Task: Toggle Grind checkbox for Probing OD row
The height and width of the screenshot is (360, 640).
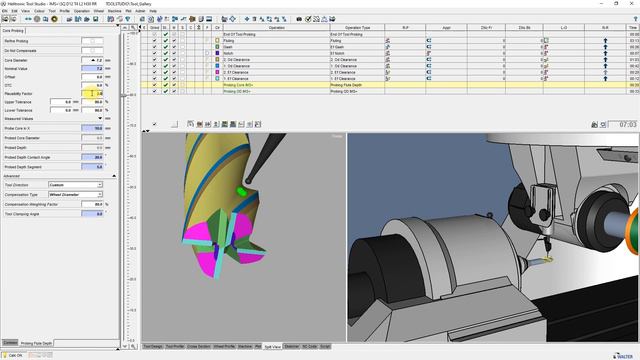Action: coord(154,91)
